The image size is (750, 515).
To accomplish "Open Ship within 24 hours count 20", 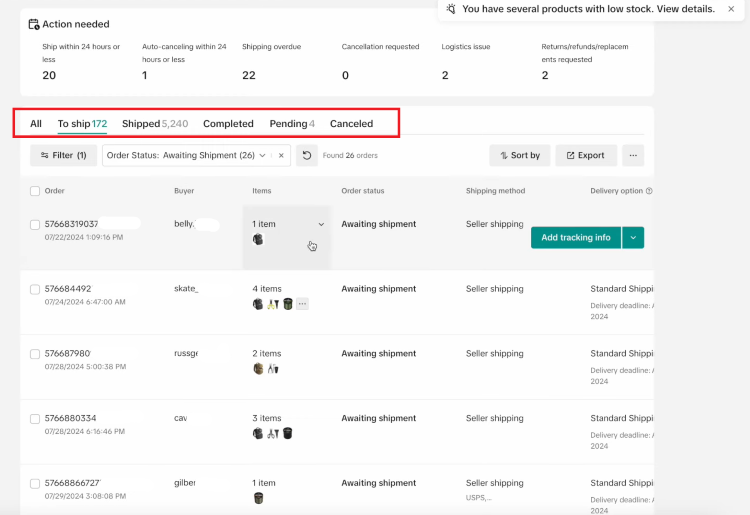I will click(49, 76).
